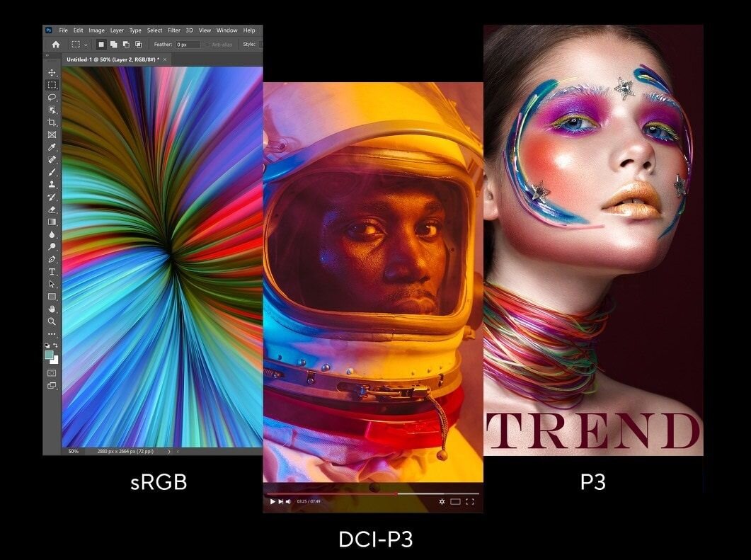The image size is (751, 560).
Task: Select the Lasso tool
Action: tap(52, 98)
